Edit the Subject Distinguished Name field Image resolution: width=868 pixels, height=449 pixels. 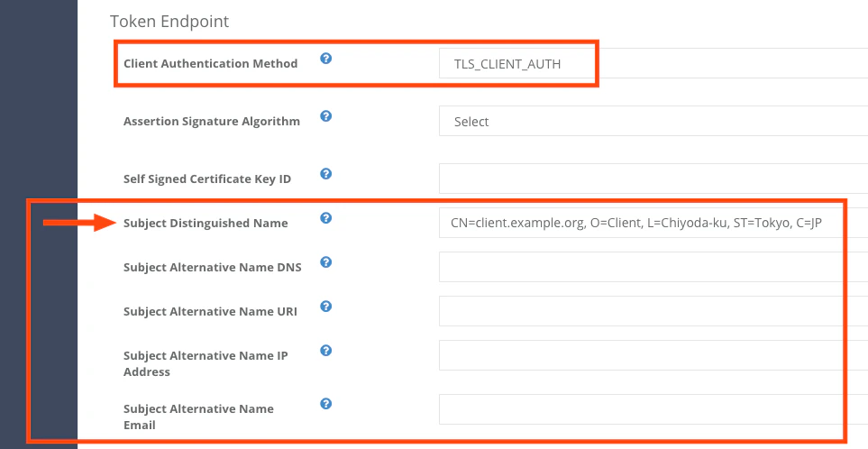point(653,223)
